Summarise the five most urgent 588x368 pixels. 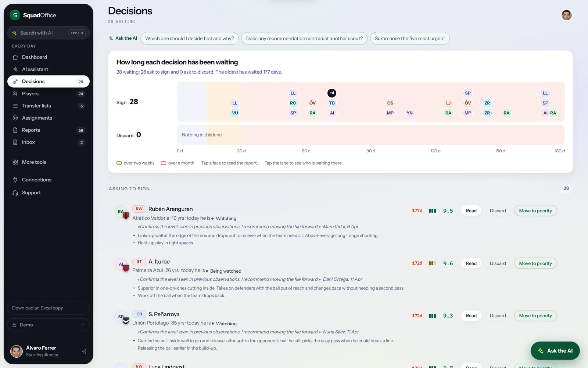410,38
